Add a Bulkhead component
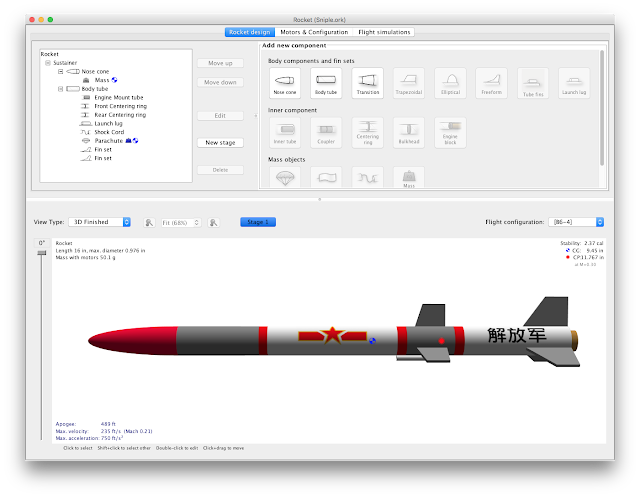 409,133
